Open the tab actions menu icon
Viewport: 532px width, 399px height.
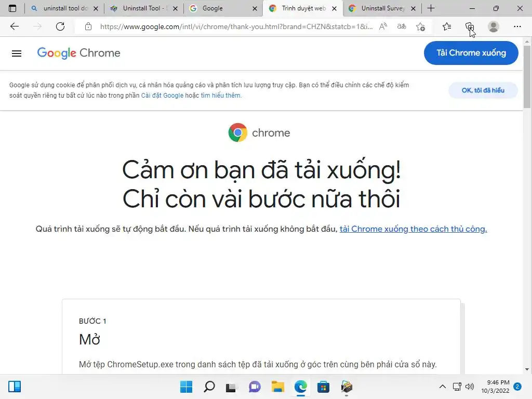(x=12, y=8)
